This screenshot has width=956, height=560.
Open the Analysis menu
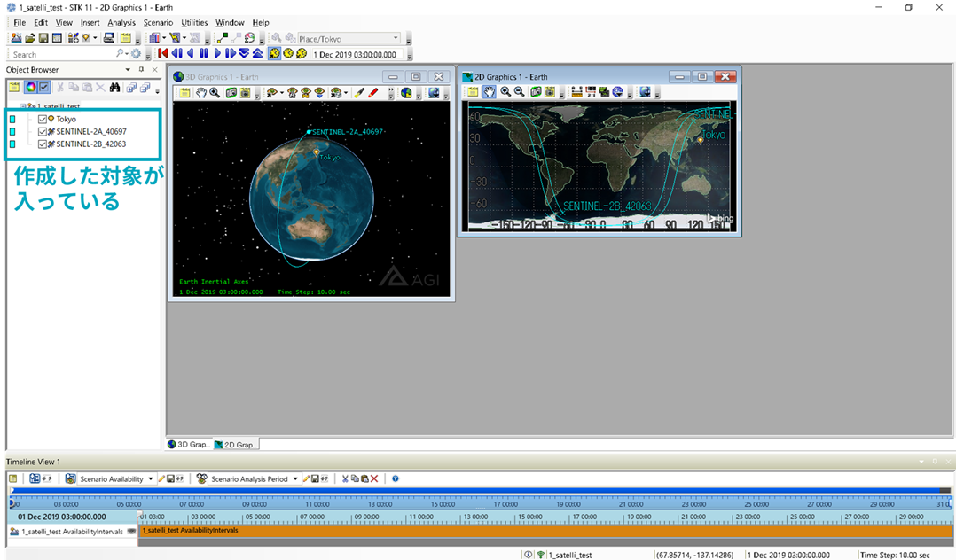pyautogui.click(x=121, y=22)
